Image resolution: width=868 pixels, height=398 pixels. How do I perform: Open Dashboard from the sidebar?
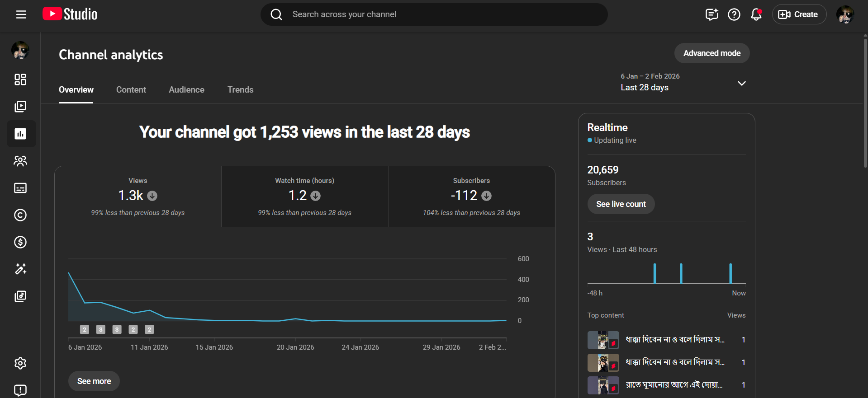[20, 80]
